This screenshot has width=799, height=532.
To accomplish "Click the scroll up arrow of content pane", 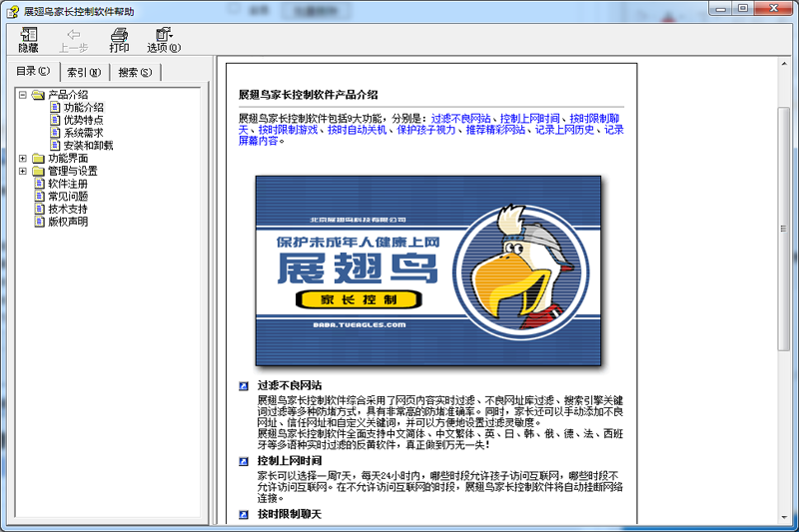I will click(x=784, y=64).
